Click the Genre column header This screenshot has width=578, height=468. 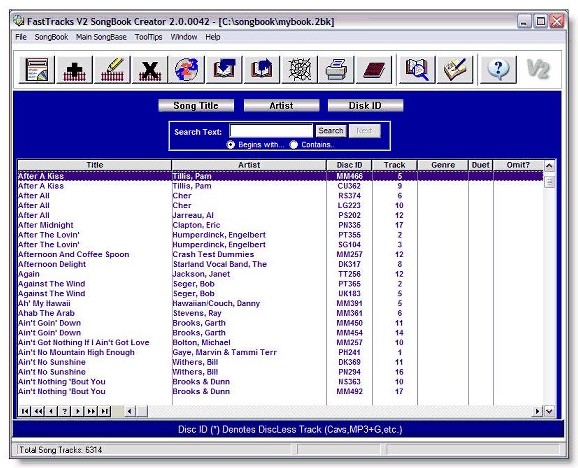[443, 165]
